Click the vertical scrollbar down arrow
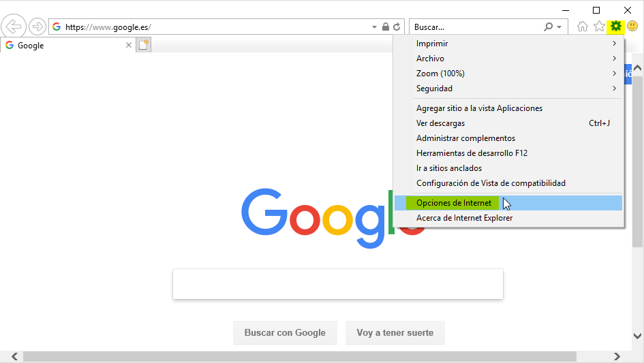Image resolution: width=644 pixels, height=363 pixels. point(637,336)
